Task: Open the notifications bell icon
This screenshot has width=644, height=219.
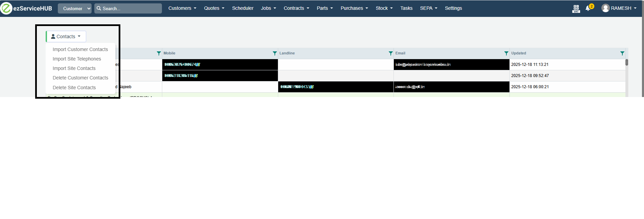Action: point(588,8)
